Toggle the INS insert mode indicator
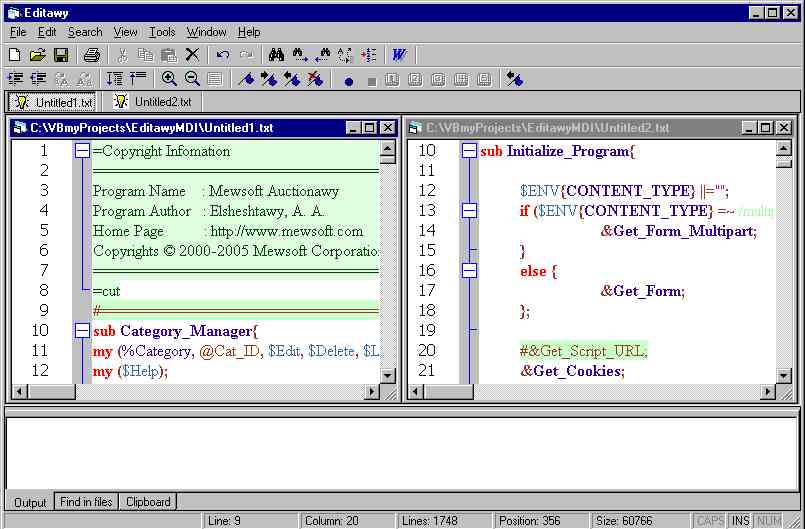 tap(740, 521)
